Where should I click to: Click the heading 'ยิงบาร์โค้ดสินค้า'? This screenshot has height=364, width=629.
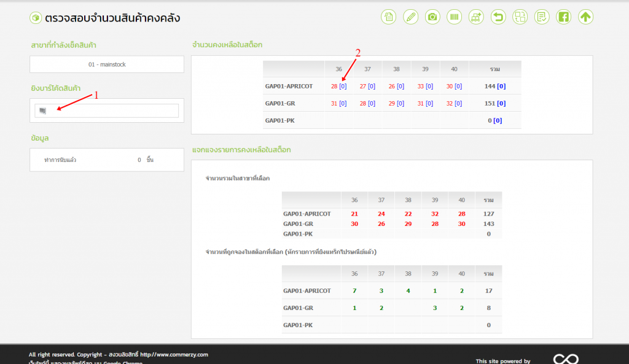pos(56,88)
